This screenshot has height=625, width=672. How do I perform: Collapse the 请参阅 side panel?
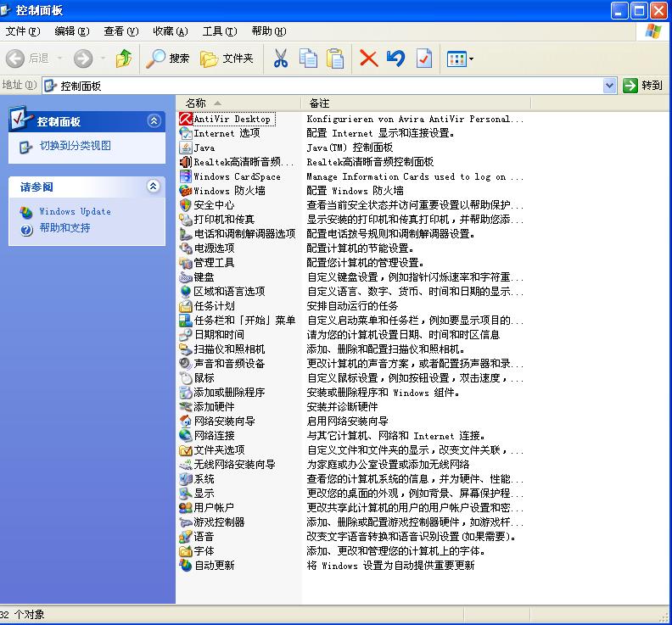tap(154, 187)
